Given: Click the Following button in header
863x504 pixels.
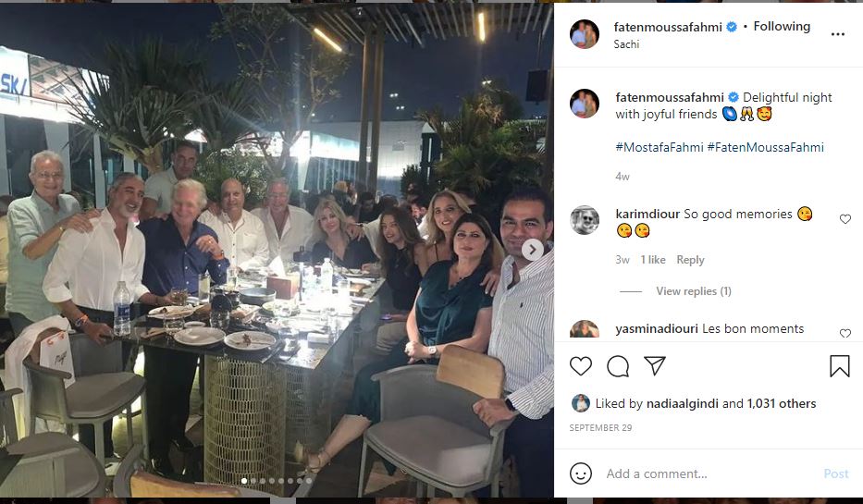Looking at the screenshot, I should pyautogui.click(x=782, y=27).
